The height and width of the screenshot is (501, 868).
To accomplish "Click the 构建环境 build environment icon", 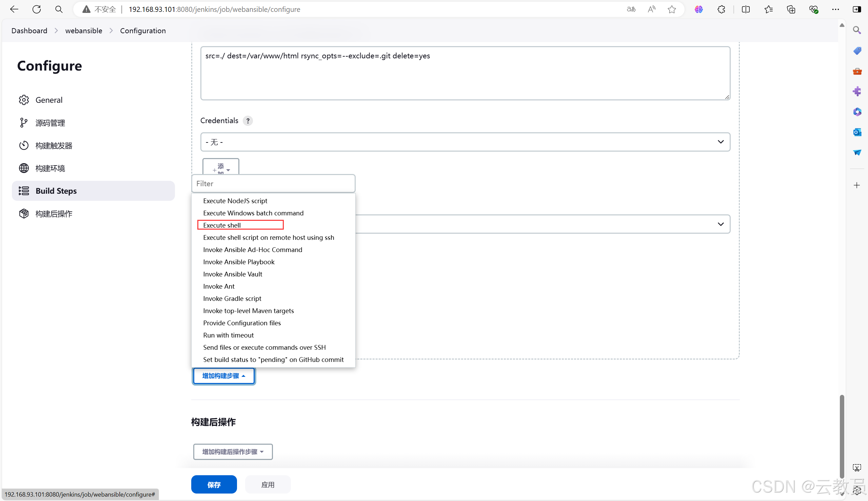I will [x=24, y=168].
